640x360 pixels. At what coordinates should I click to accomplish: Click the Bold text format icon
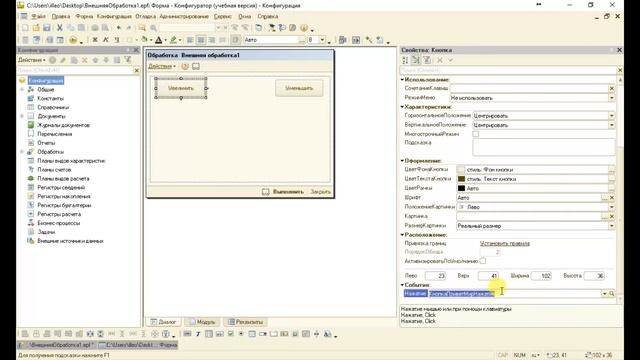[95, 40]
